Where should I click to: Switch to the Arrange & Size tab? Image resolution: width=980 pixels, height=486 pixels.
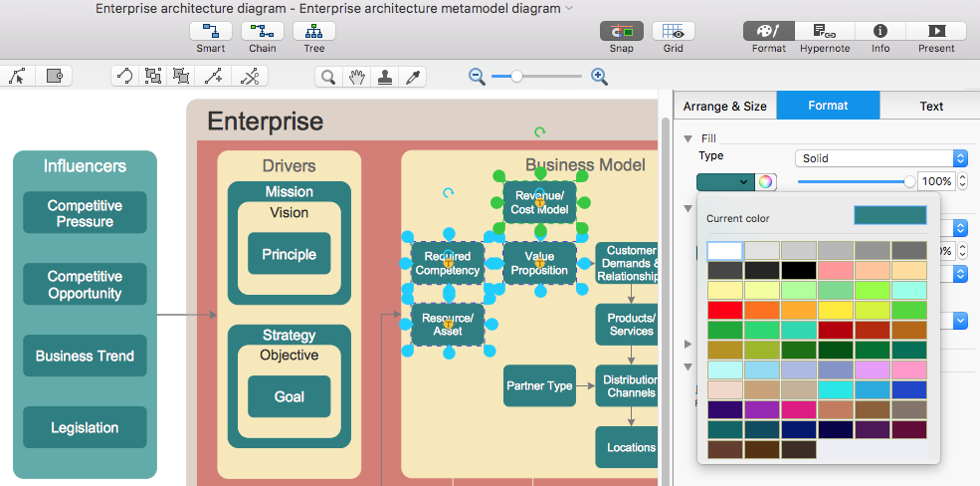(x=725, y=106)
